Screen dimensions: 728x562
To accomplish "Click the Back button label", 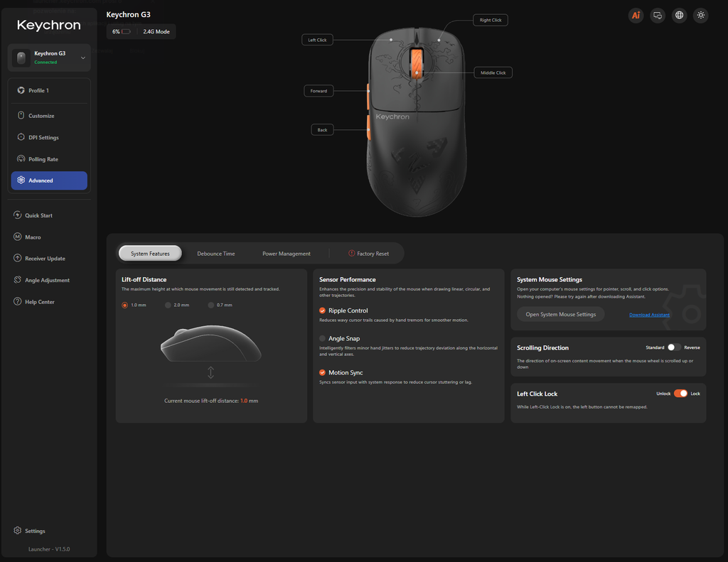I will pos(322,130).
